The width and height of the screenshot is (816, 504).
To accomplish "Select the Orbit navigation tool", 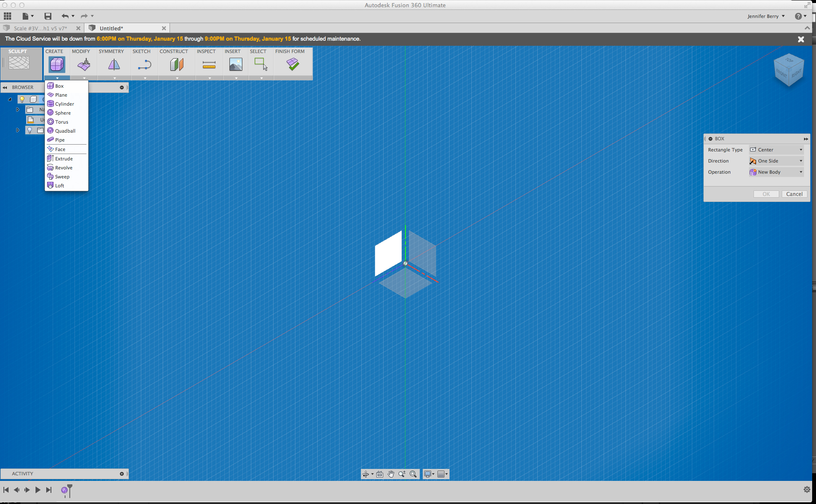I will pos(366,474).
